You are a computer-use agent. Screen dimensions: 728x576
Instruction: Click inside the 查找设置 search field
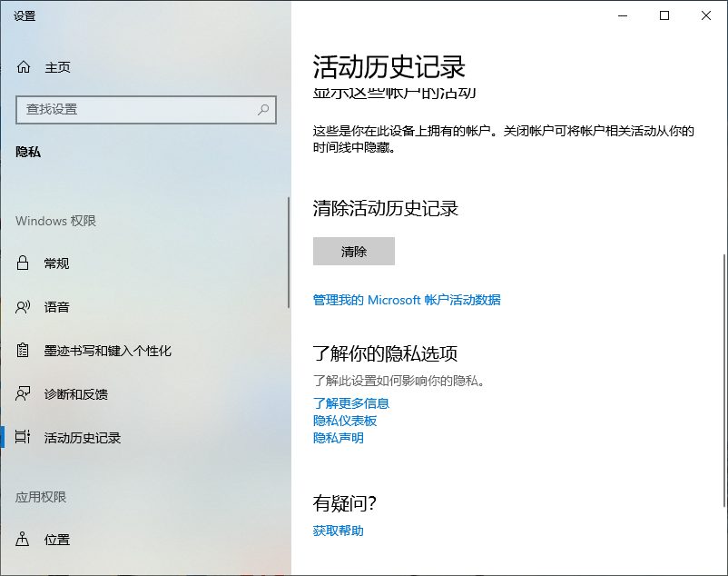pyautogui.click(x=136, y=110)
